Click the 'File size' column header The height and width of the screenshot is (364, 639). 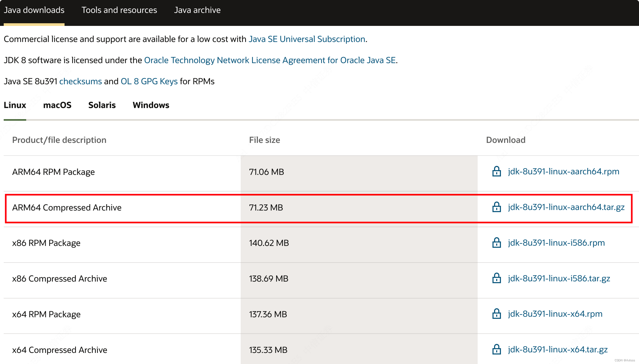(264, 140)
